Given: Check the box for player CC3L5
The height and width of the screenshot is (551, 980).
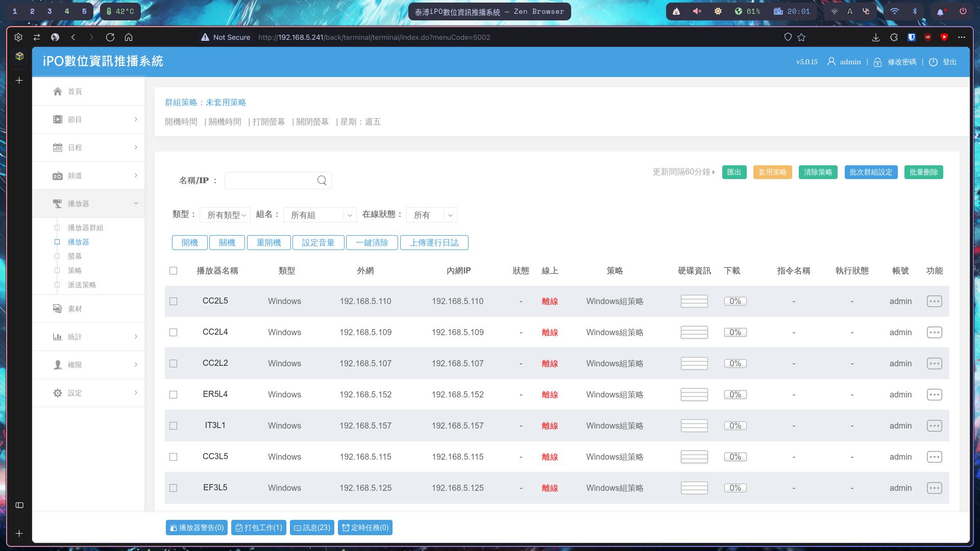Looking at the screenshot, I should [173, 457].
